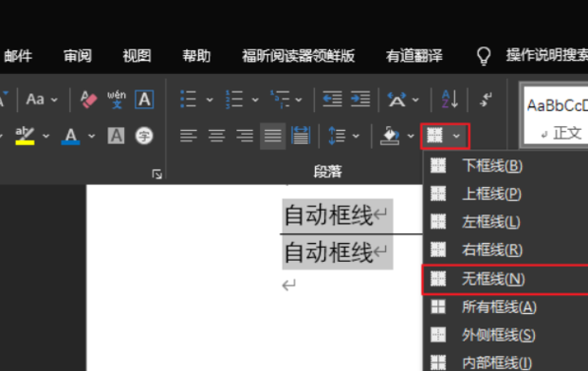Click the empty paragraph mark below the text
Image resolution: width=588 pixels, height=371 pixels.
coord(289,285)
